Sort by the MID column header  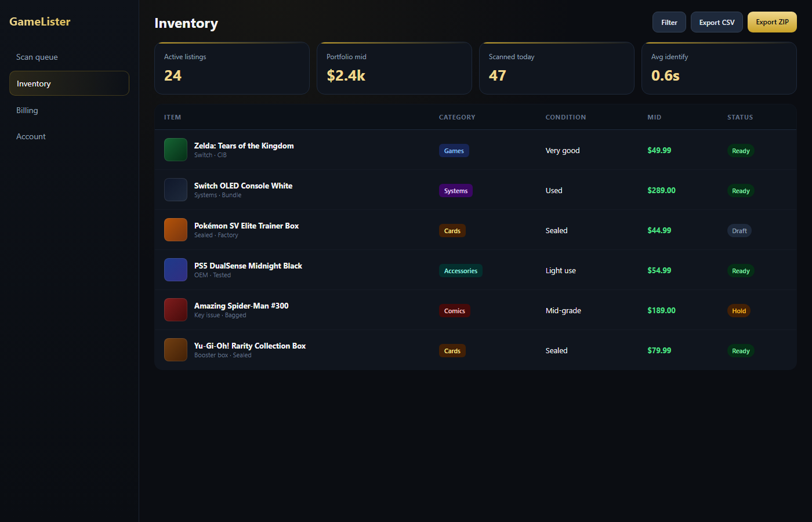[654, 117]
